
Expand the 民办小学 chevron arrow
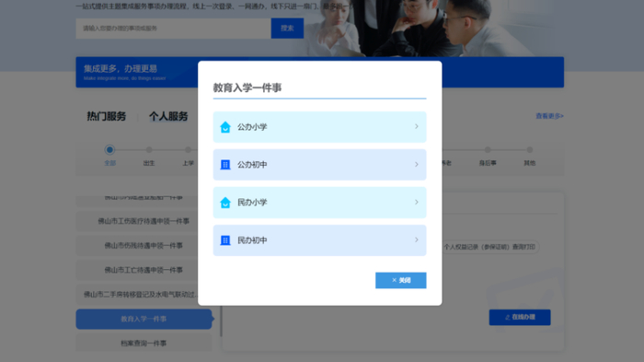coord(416,202)
